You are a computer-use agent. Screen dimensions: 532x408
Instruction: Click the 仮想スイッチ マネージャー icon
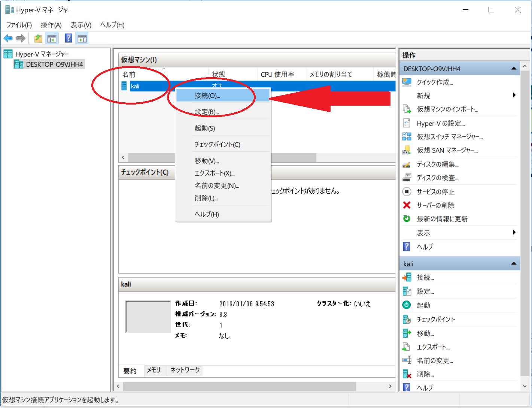pos(407,137)
